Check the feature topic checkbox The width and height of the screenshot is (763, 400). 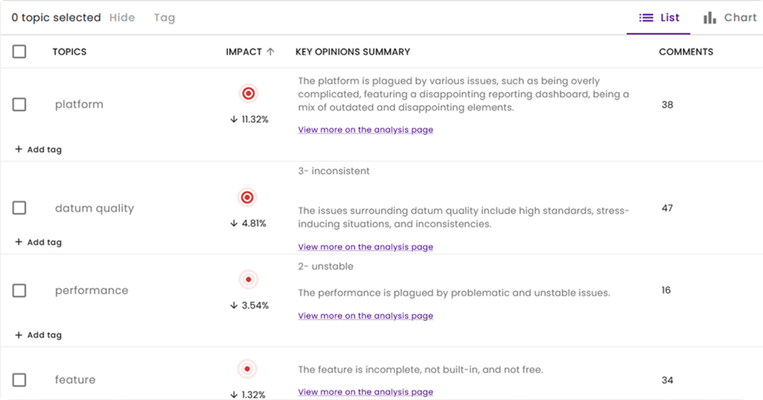point(19,380)
